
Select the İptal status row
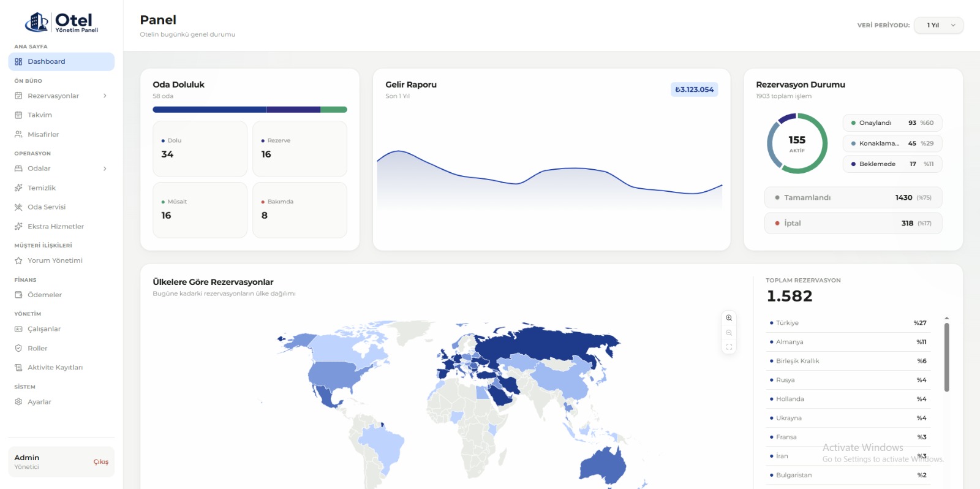[x=853, y=224]
